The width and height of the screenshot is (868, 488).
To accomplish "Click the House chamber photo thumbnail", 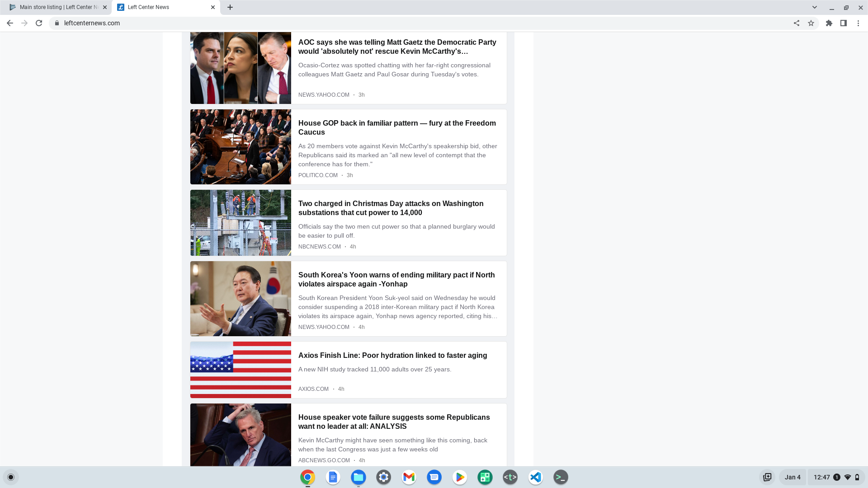I will tap(241, 147).
